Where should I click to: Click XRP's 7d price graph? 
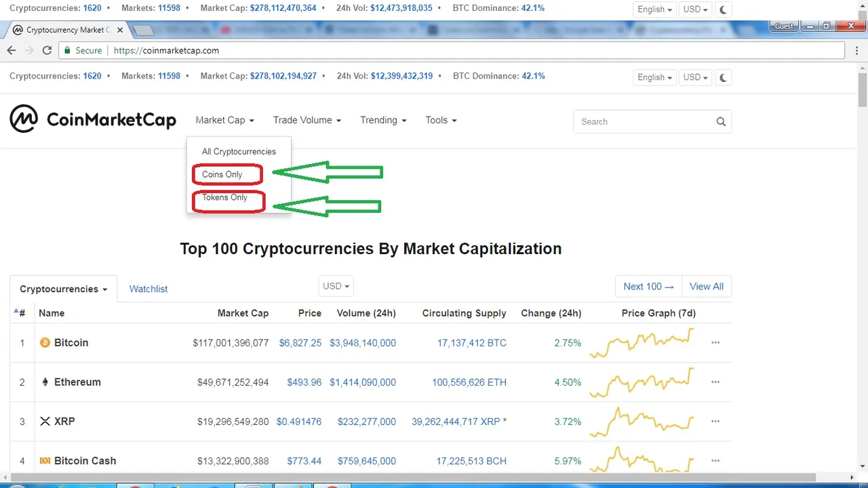(x=642, y=422)
